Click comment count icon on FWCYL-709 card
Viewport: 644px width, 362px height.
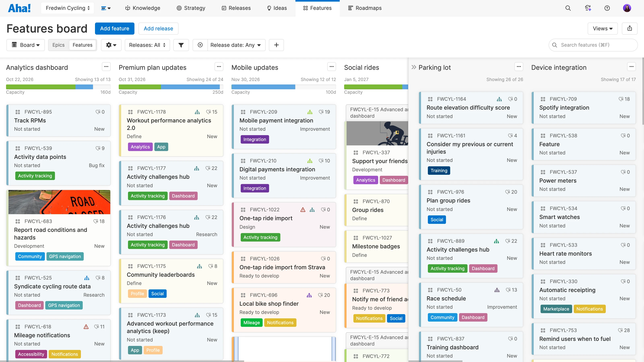click(621, 99)
